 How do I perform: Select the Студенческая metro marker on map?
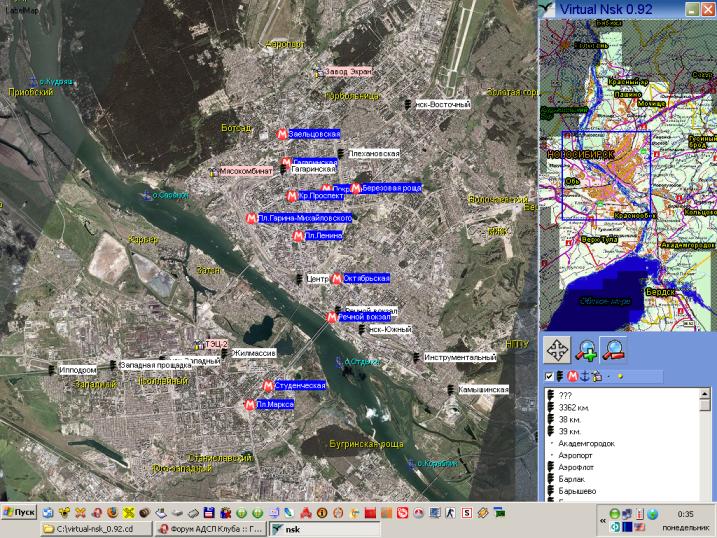point(268,386)
